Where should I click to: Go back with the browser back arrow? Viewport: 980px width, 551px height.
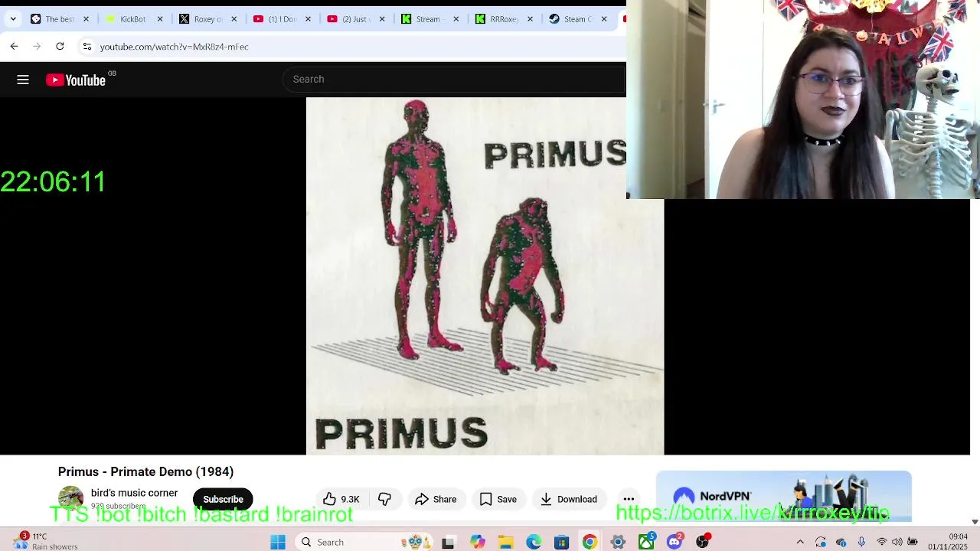14,47
